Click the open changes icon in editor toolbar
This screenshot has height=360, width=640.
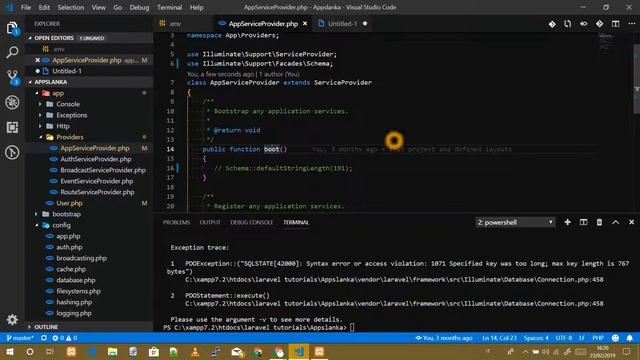tap(568, 24)
